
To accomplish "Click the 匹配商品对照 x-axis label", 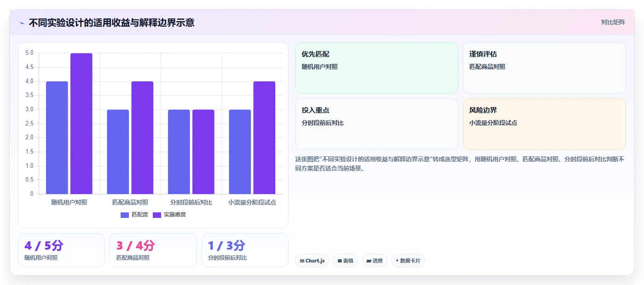I will [x=130, y=202].
